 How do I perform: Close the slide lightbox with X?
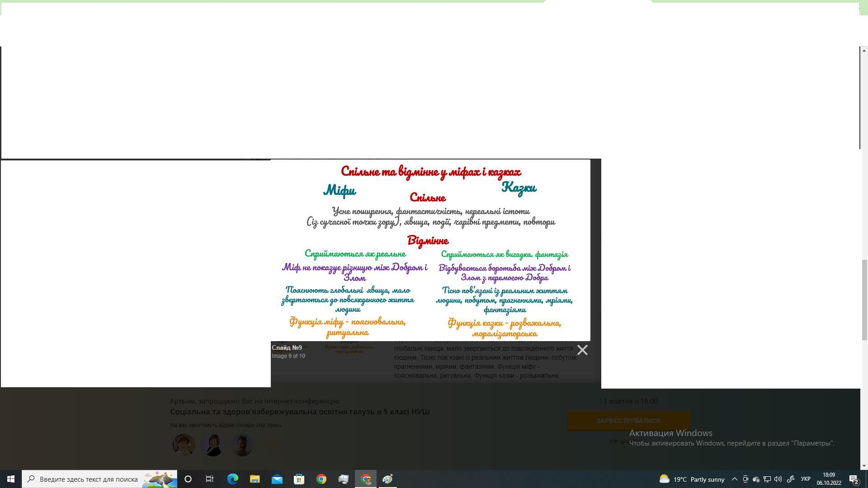click(582, 350)
